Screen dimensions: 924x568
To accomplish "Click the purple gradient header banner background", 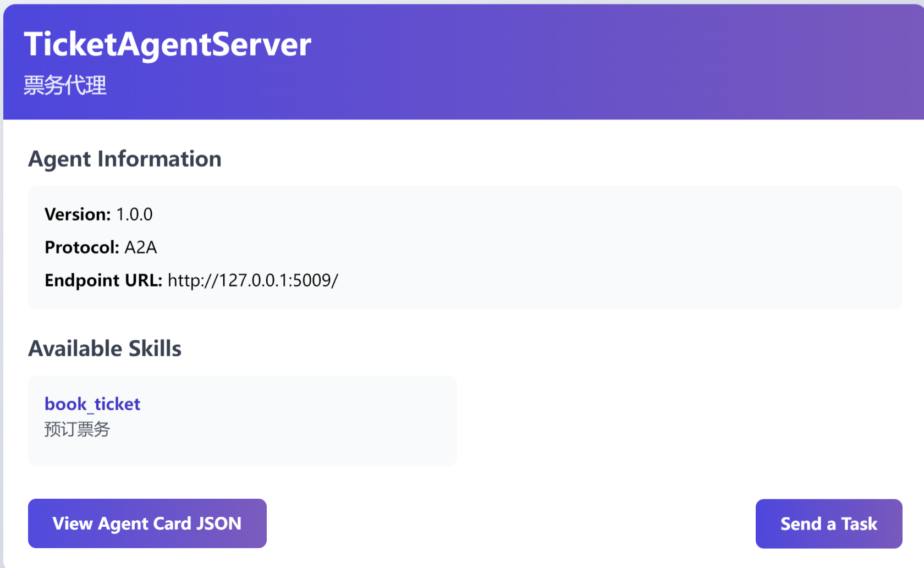I will tap(605, 60).
